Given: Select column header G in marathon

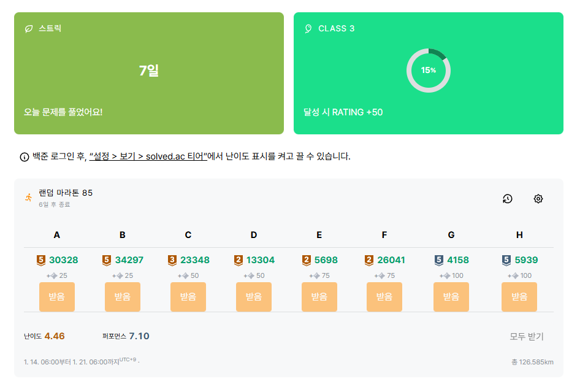Looking at the screenshot, I should pos(451,235).
